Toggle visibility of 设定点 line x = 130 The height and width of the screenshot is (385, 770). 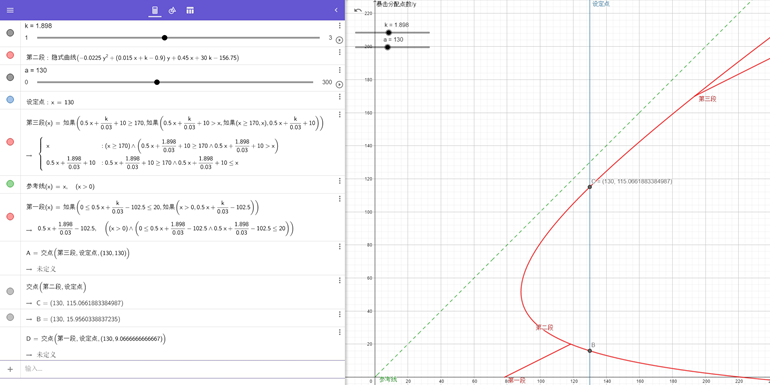(x=10, y=100)
